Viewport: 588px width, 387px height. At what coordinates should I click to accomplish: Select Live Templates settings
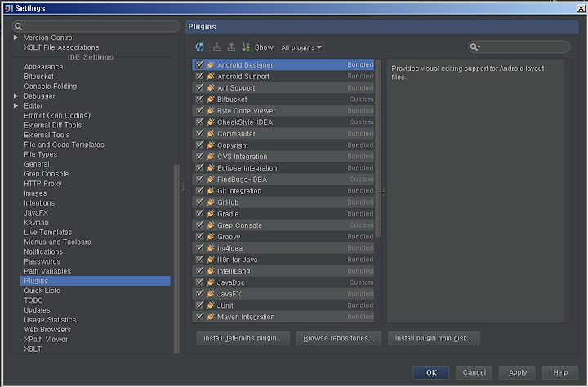coord(48,232)
